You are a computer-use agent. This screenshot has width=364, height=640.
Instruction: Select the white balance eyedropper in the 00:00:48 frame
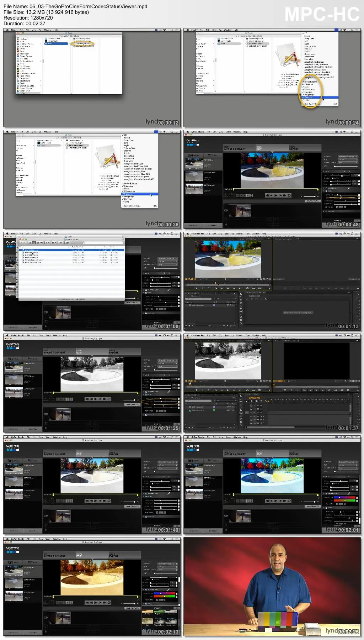349,188
